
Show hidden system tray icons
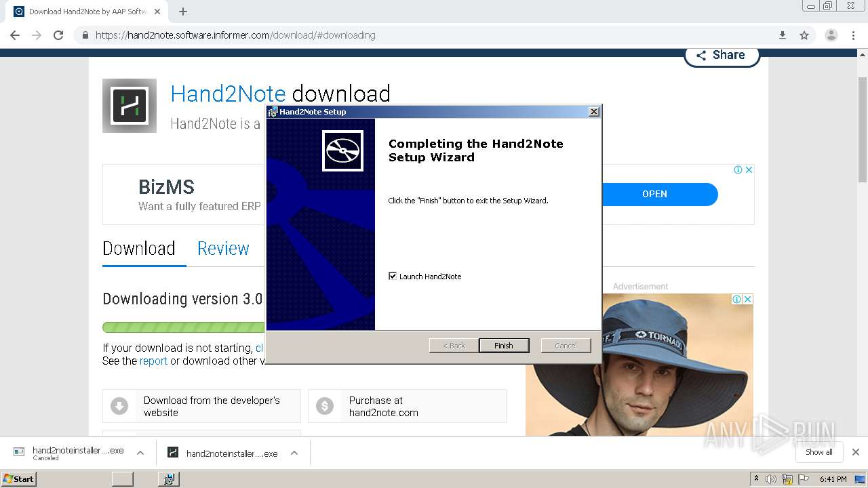(756, 479)
